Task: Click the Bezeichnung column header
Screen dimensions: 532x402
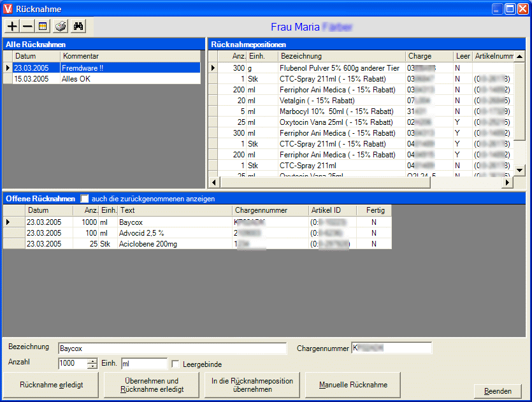Action: (x=341, y=56)
